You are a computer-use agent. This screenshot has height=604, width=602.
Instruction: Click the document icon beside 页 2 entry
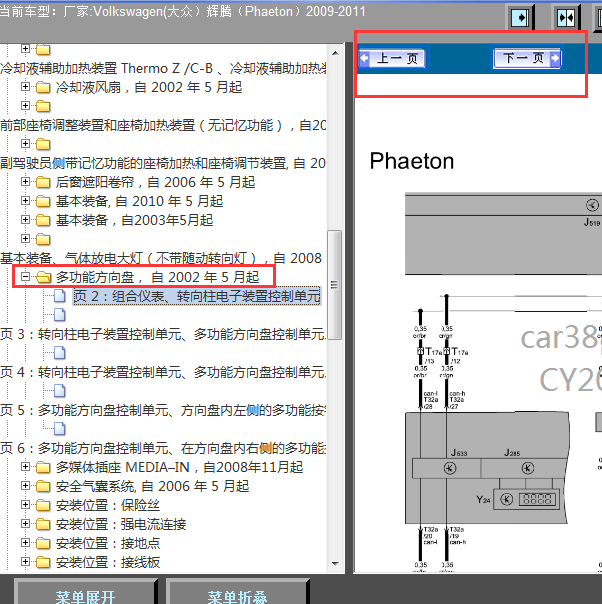pos(60,296)
